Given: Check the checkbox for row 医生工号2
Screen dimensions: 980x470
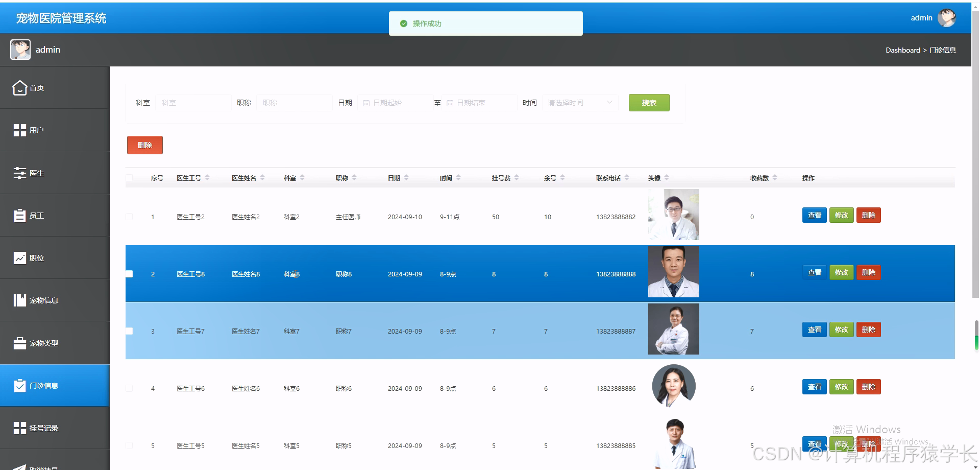Looking at the screenshot, I should (x=129, y=216).
